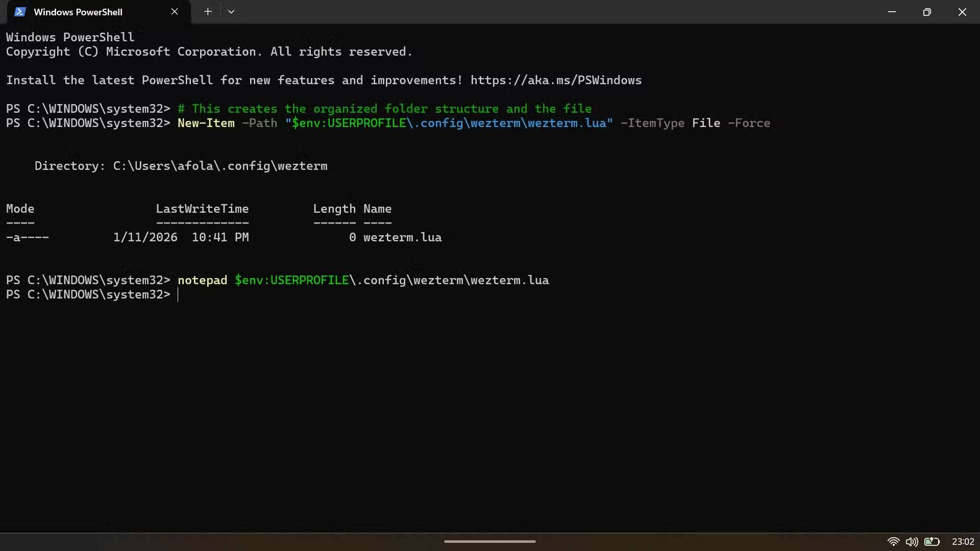Close the terminal window

(x=962, y=12)
